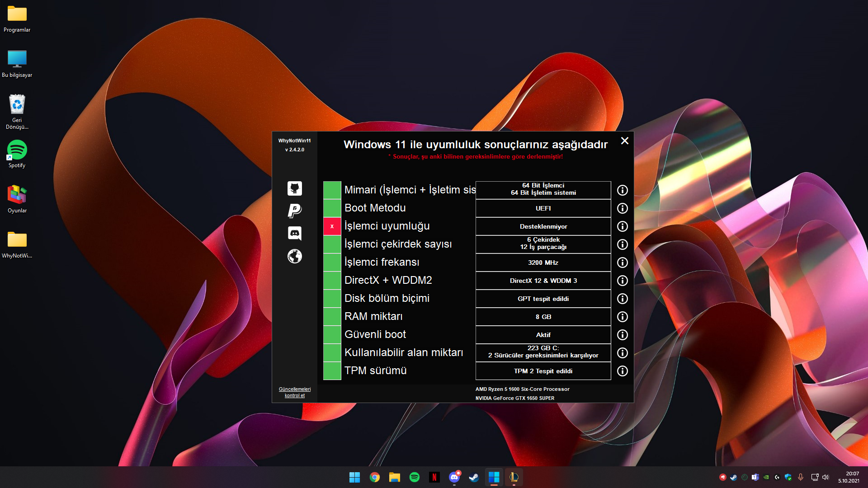Show info for DirectX + WDDM2
The image size is (868, 488).
coord(623,281)
